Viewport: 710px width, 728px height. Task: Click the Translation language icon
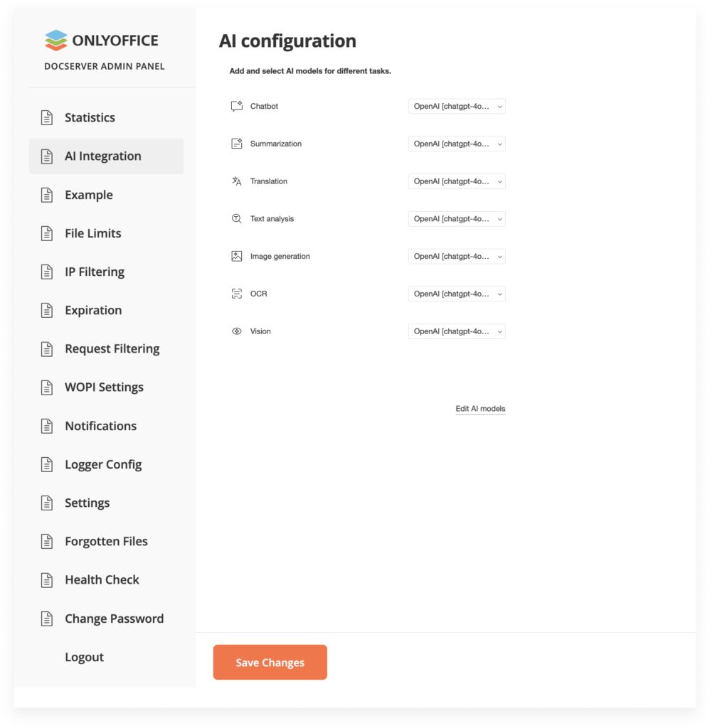[x=237, y=181]
